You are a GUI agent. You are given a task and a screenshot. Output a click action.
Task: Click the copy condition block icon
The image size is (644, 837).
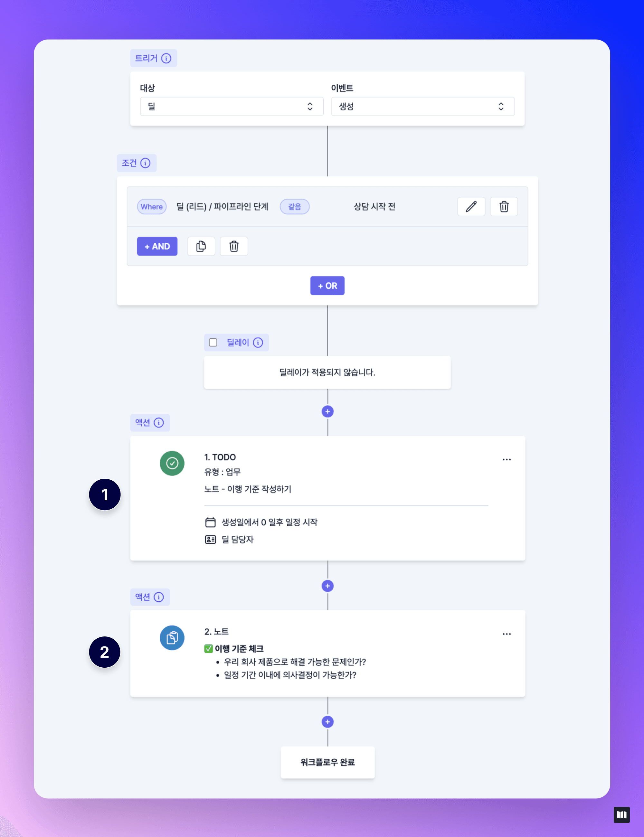201,246
